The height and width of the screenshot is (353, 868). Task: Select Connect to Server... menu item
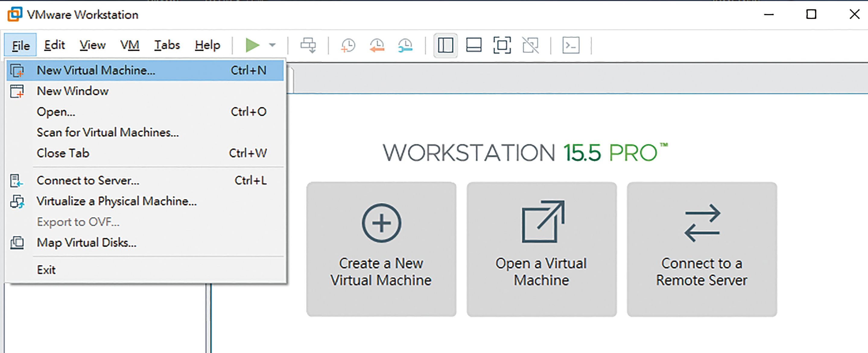click(x=145, y=181)
